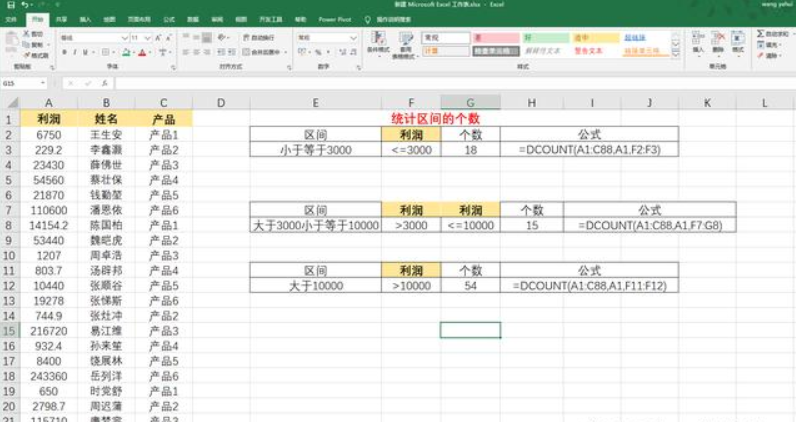The image size is (796, 422).
Task: Open the Clear (清除) dropdown
Action: click(768, 55)
